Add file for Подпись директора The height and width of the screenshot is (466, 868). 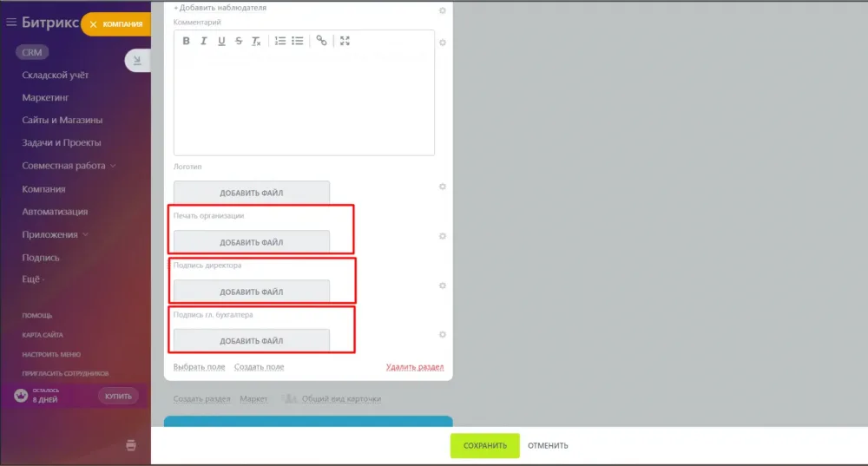(x=252, y=292)
